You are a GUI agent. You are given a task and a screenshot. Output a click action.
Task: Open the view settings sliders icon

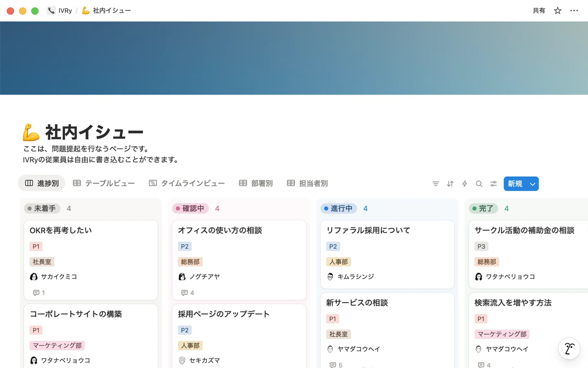(493, 184)
